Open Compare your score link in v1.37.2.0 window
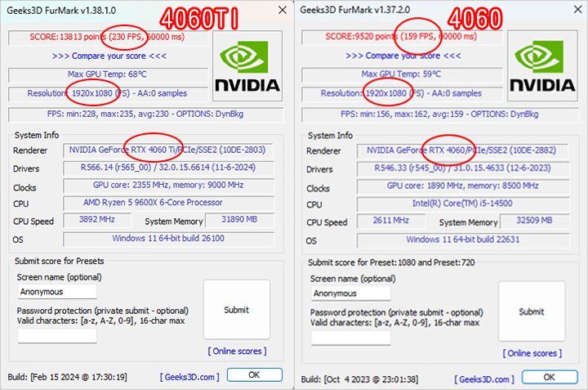Viewport: 588px width, 390px height. click(403, 56)
